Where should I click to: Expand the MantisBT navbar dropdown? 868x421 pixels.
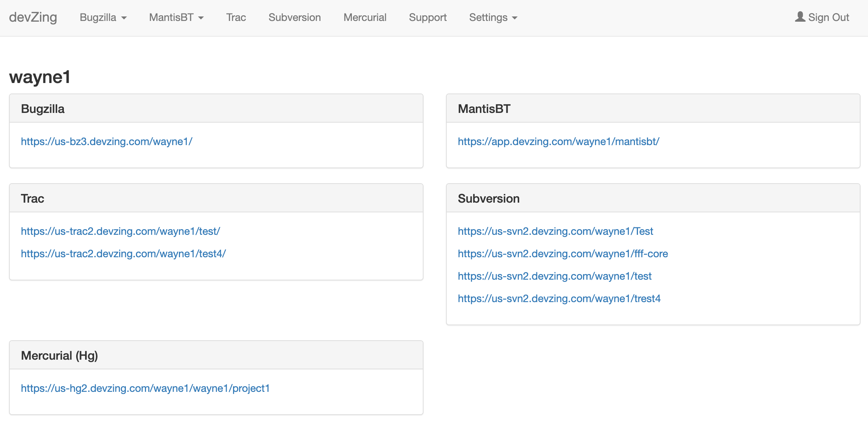(176, 18)
